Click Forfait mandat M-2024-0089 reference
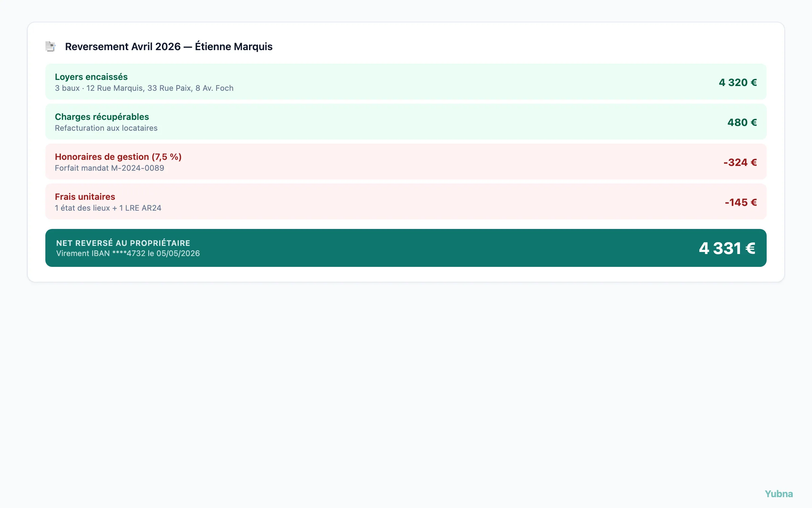The width and height of the screenshot is (812, 508). (110, 168)
